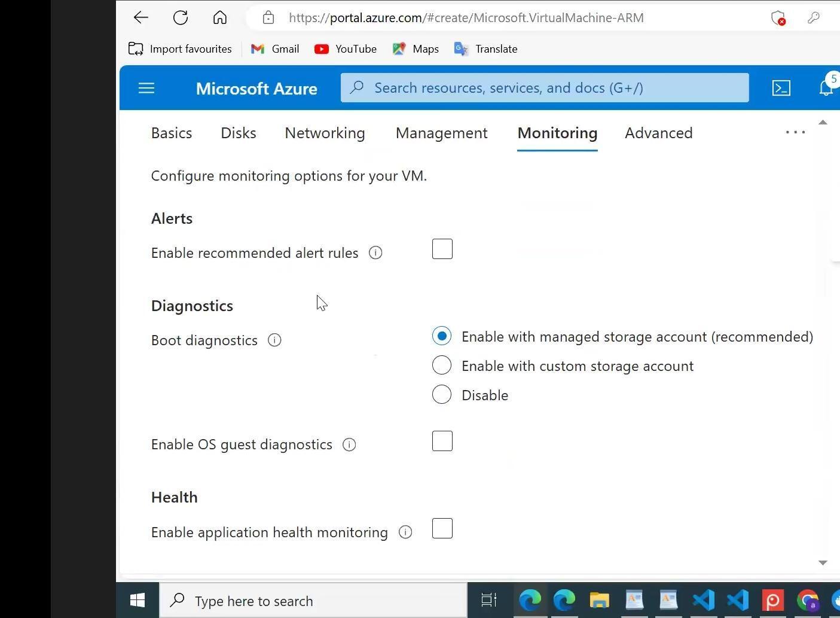Select Enable with managed storage account option
Image resolution: width=840 pixels, height=618 pixels.
click(x=442, y=336)
